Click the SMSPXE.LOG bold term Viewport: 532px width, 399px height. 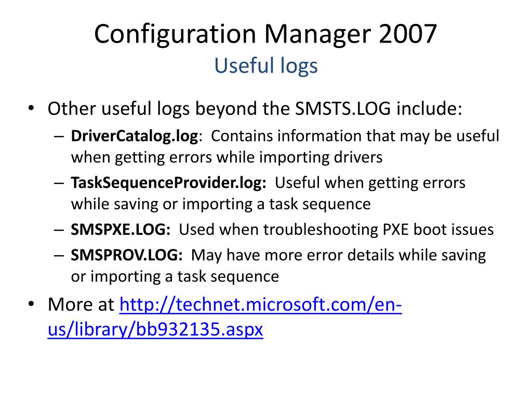(121, 230)
